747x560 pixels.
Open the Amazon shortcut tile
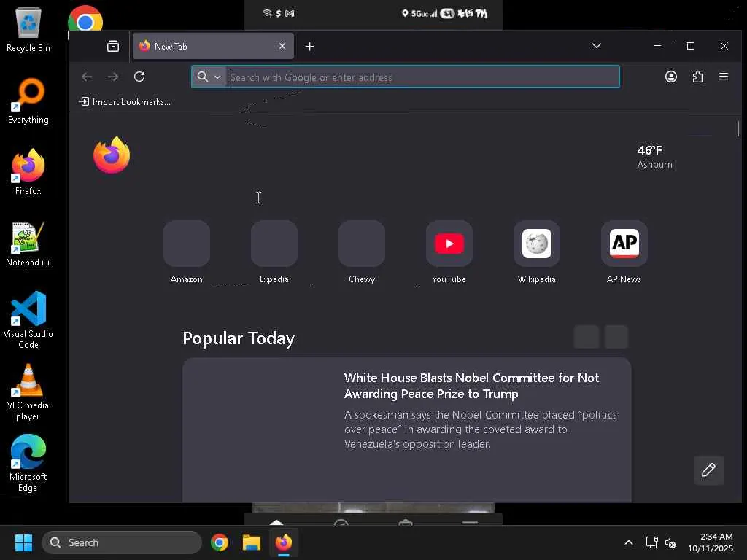click(186, 252)
